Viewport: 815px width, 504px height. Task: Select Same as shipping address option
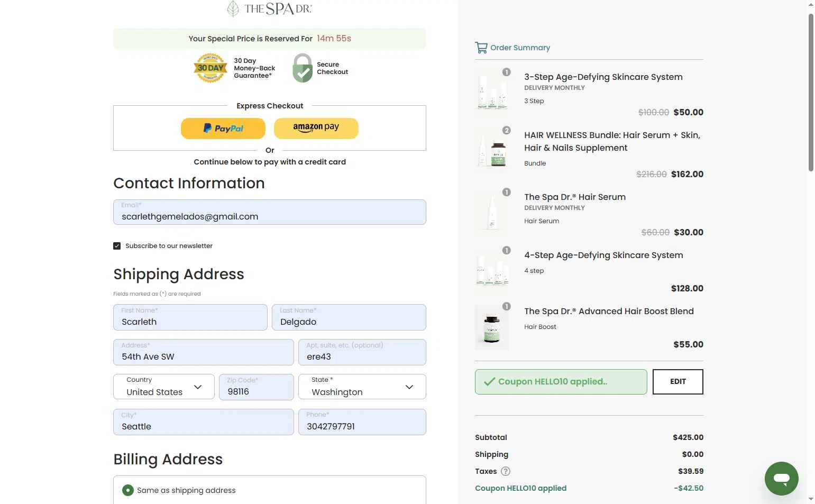(128, 490)
